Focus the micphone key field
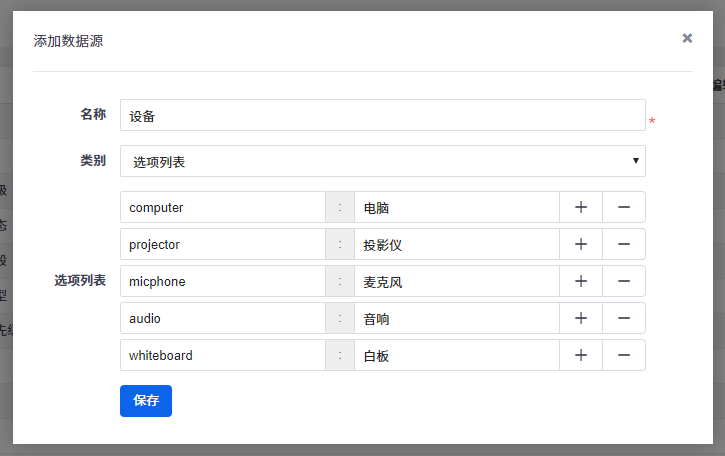Screen dimensions: 725x456 tap(222, 281)
